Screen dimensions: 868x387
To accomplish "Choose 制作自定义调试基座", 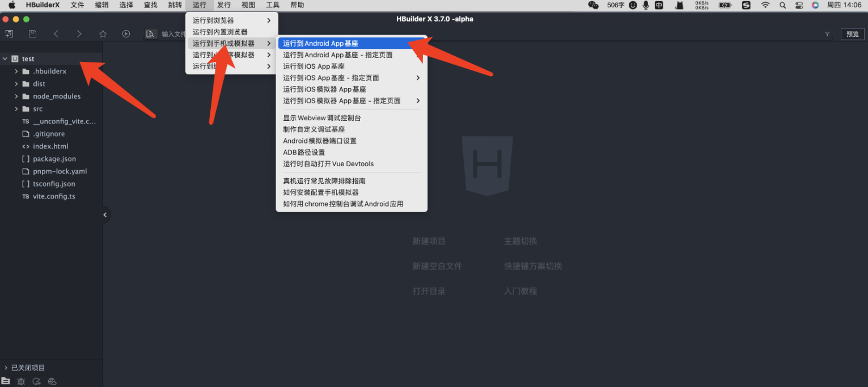I will (352, 129).
